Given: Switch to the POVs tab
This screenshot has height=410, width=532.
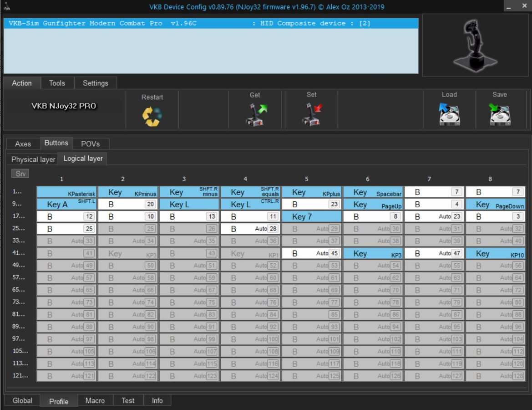Looking at the screenshot, I should 90,143.
